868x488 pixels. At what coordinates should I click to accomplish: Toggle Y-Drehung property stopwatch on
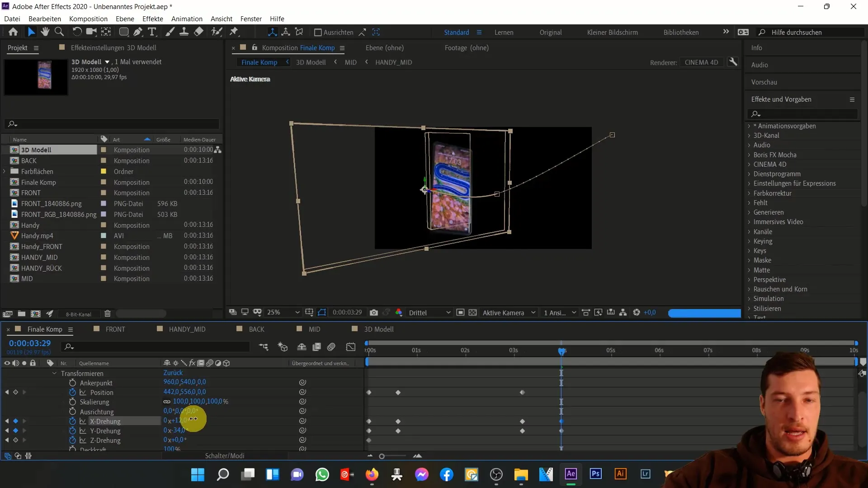coord(71,430)
